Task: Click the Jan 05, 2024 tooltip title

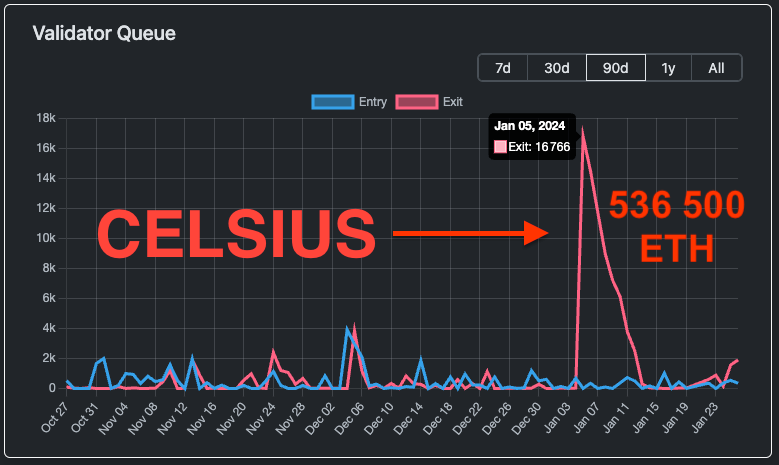Action: [x=529, y=126]
